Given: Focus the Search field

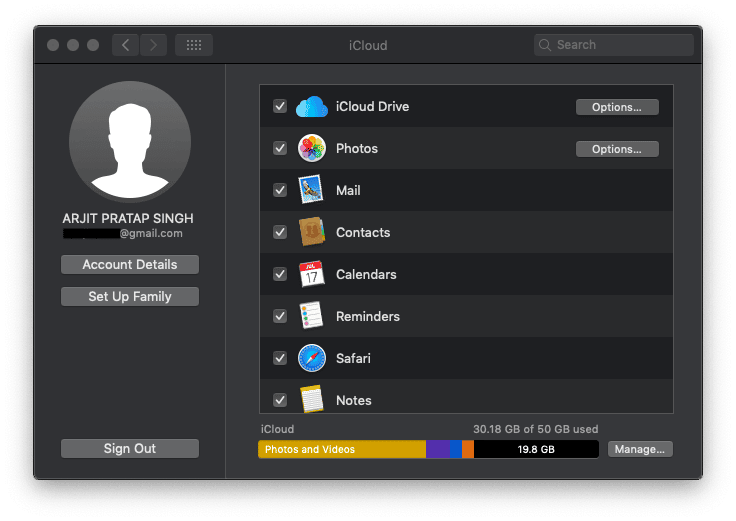Looking at the screenshot, I should (x=614, y=45).
